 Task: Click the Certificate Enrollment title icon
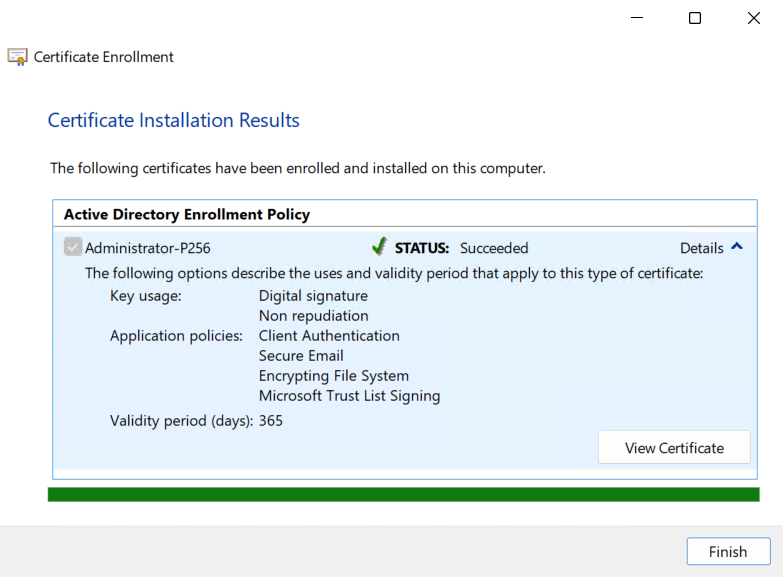pos(17,57)
